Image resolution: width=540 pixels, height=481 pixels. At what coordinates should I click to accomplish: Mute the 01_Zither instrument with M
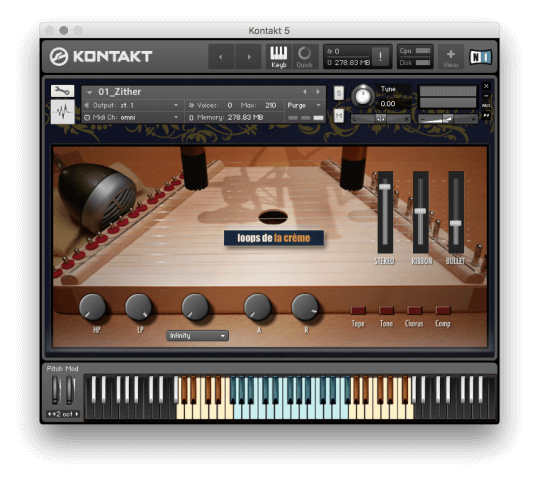click(x=339, y=116)
